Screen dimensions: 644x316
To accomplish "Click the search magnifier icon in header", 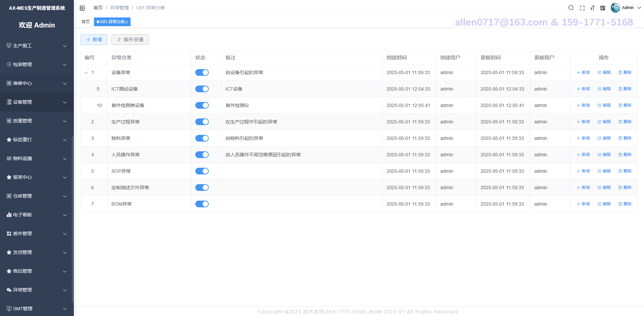I will click(x=571, y=8).
